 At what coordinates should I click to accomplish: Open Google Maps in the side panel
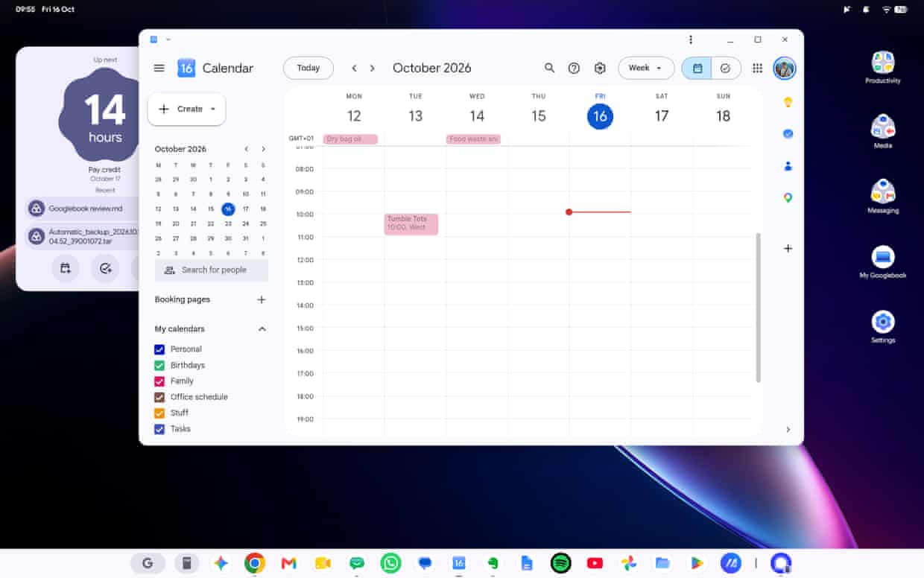[788, 197]
